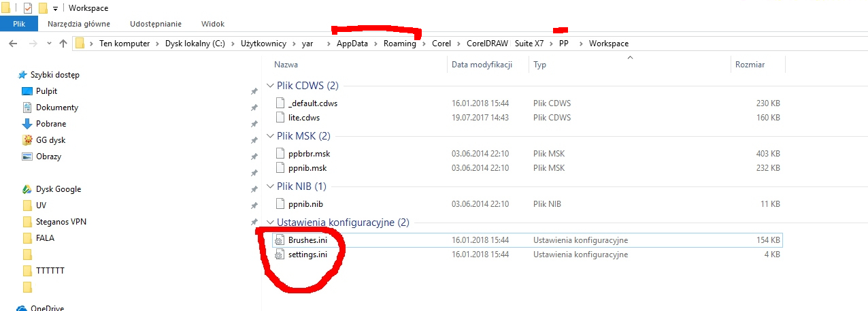Switch to the Widok tab
Screen dimensions: 868x311
[x=214, y=24]
